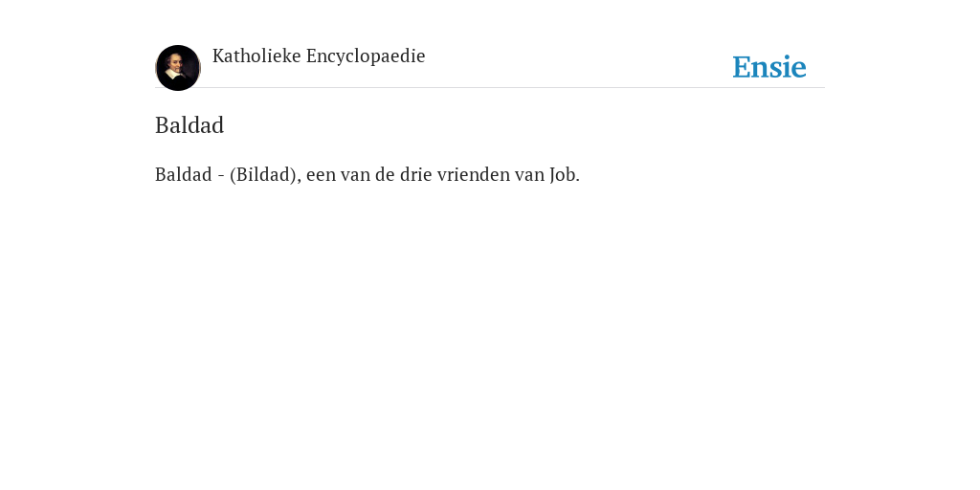Click the word van before Job
The image size is (980, 490).
pos(529,176)
